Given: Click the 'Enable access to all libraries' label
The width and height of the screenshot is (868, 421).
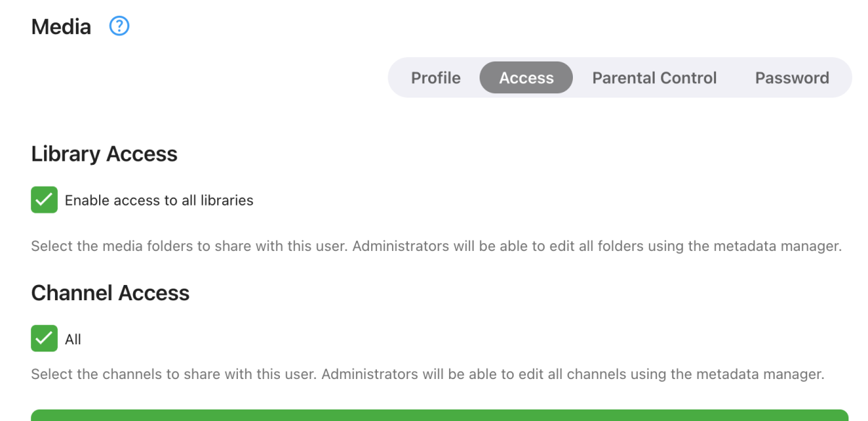Looking at the screenshot, I should pyautogui.click(x=159, y=200).
